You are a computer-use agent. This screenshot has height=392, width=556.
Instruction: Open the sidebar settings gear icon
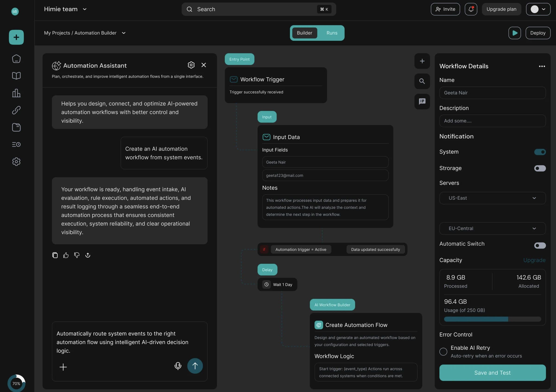coord(16,162)
